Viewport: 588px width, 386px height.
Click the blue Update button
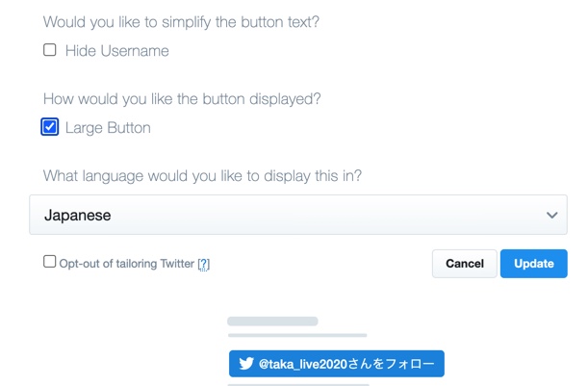tap(533, 264)
